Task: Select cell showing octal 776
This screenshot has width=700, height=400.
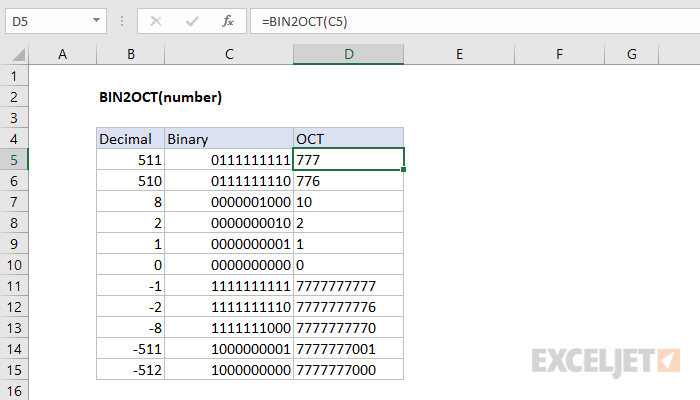Action: (348, 181)
